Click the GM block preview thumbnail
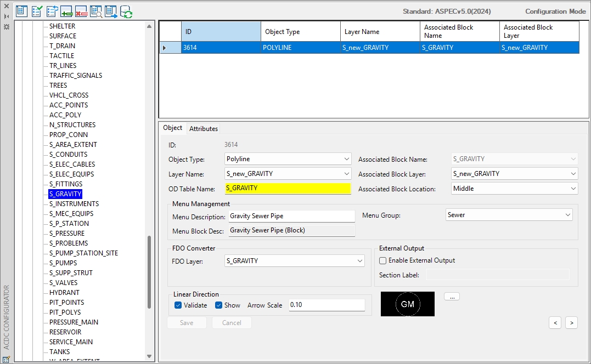Screen dimensions: 591x364 click(x=407, y=304)
